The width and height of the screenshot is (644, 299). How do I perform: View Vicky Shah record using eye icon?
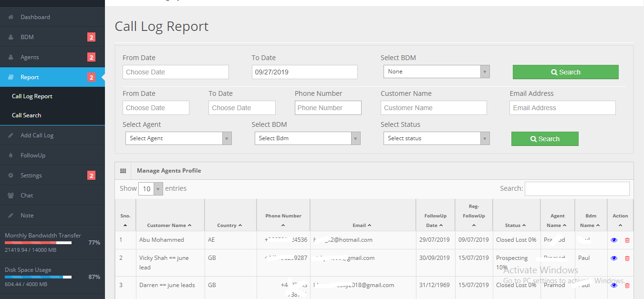click(614, 258)
